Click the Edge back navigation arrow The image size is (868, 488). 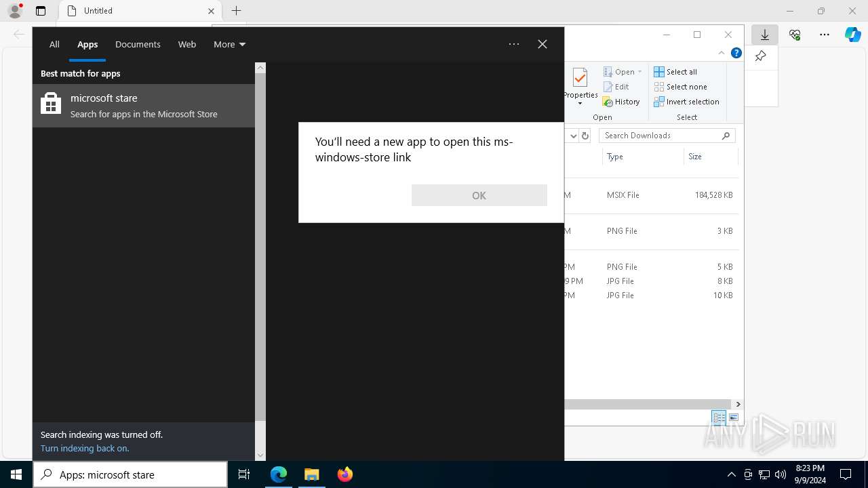coord(18,35)
